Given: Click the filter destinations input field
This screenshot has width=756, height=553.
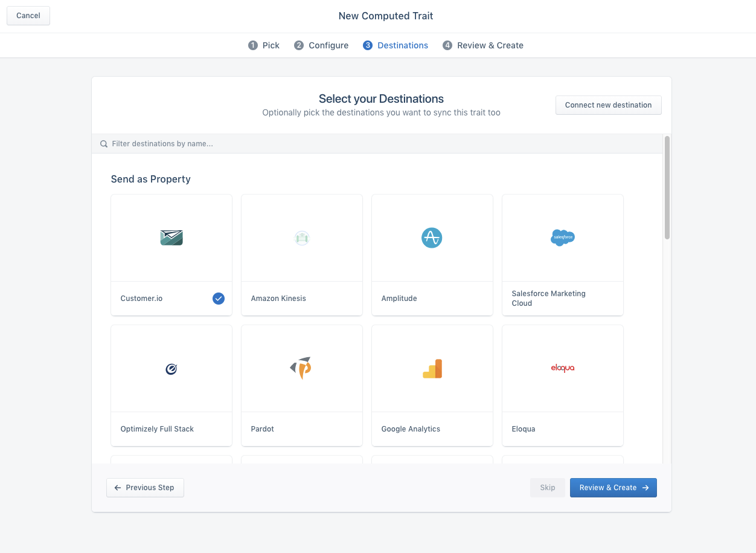Looking at the screenshot, I should 242,143.
